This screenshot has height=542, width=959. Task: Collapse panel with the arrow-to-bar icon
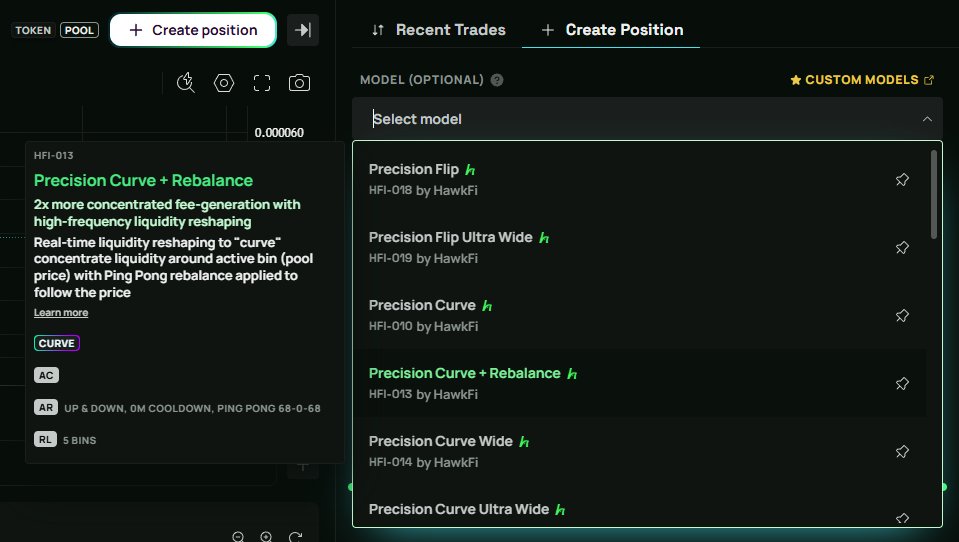[303, 30]
